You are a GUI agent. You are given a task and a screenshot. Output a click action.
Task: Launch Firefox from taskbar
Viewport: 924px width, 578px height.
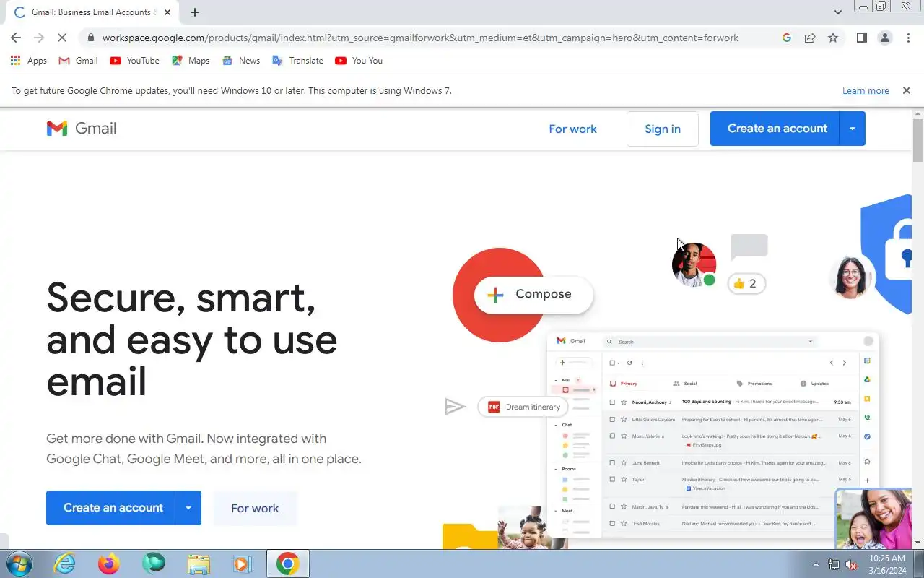point(109,564)
